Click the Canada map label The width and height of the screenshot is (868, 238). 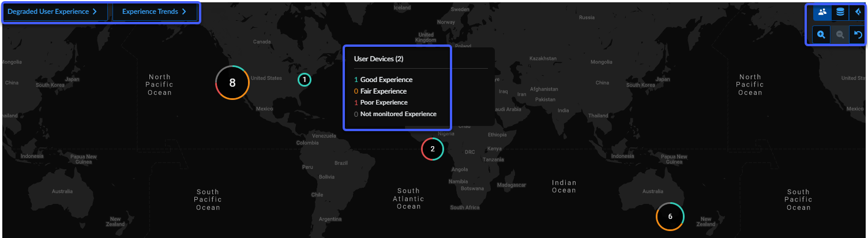click(262, 42)
